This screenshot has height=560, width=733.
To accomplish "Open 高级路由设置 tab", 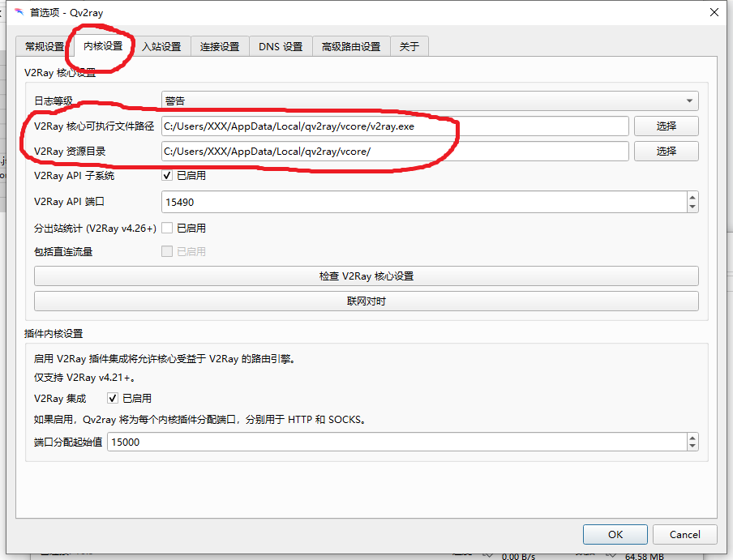I will point(351,47).
